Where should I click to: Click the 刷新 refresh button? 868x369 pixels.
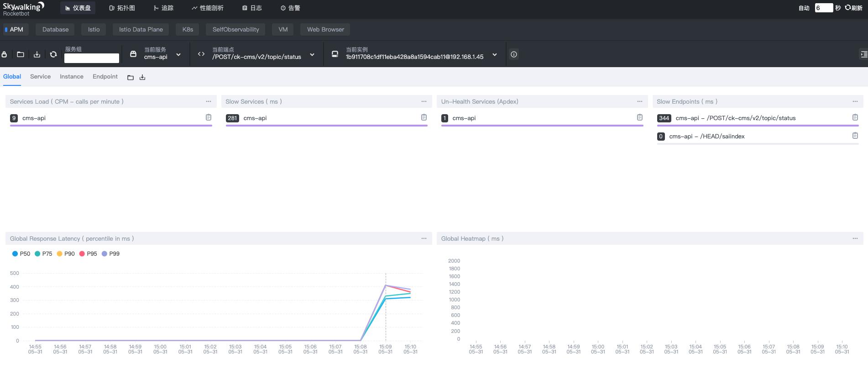click(x=854, y=8)
